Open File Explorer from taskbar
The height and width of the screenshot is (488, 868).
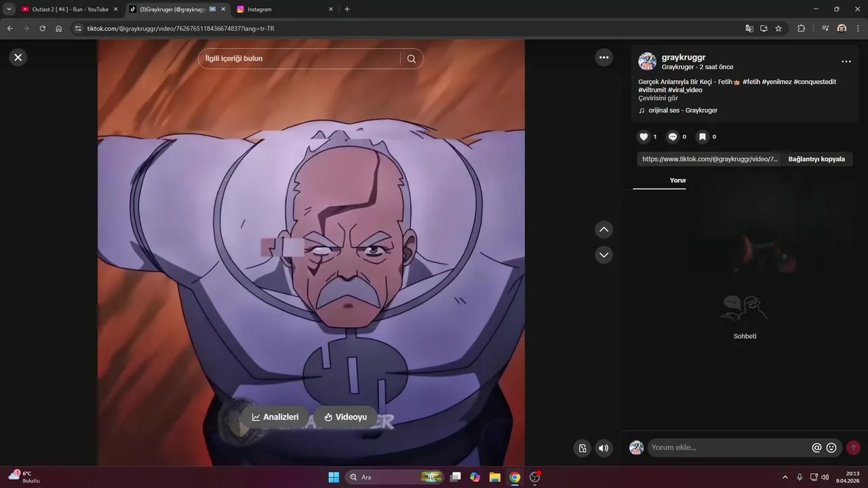point(495,477)
